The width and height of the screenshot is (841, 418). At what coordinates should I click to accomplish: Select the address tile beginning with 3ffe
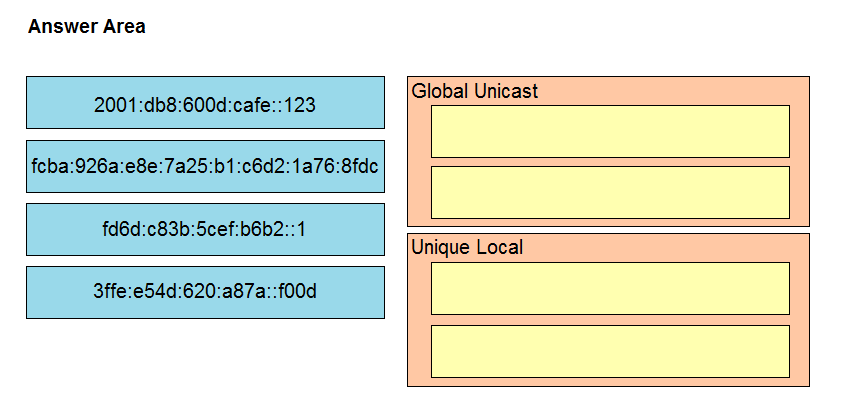(205, 292)
